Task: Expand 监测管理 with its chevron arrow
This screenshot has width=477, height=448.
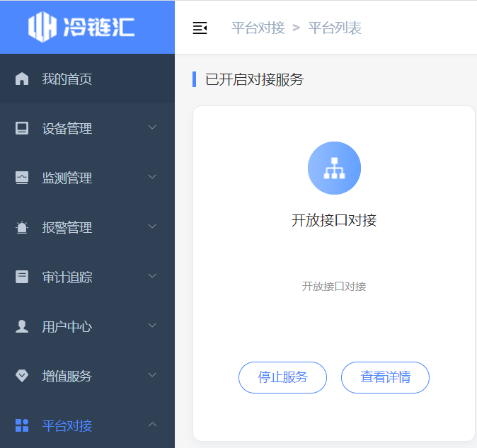Action: (x=152, y=177)
